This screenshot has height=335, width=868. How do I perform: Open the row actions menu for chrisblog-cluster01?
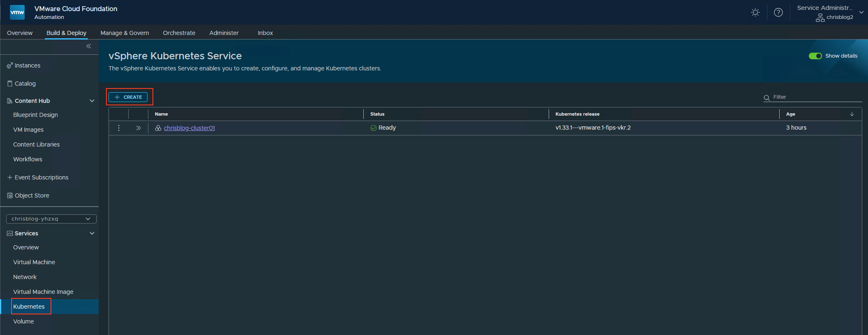point(119,128)
